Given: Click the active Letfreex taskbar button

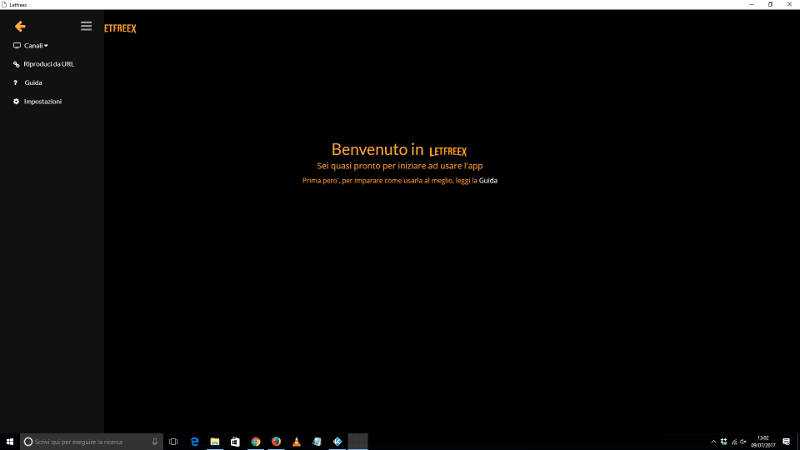Looking at the screenshot, I should tap(358, 441).
